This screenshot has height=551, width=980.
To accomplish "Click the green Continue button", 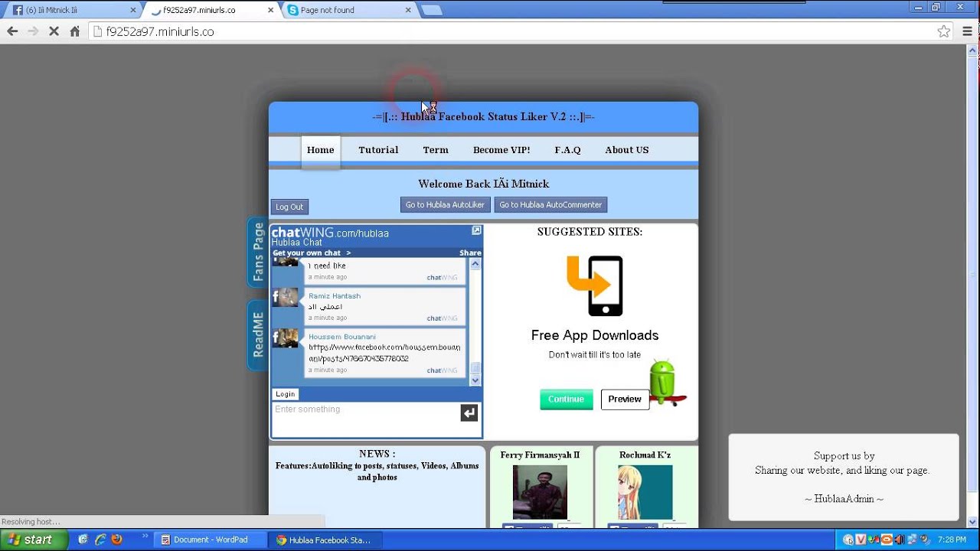I will (566, 399).
